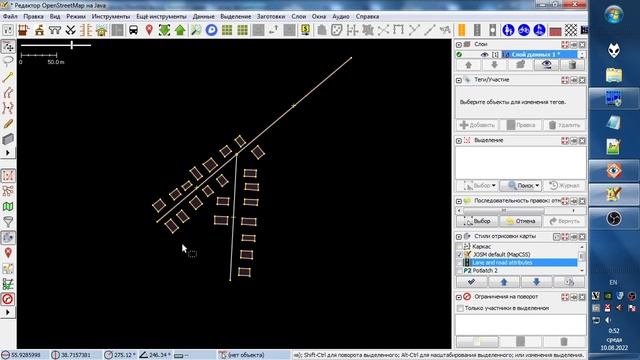Click the well icon in the toolbar
This screenshot has height=360, width=640.
tap(23, 30)
